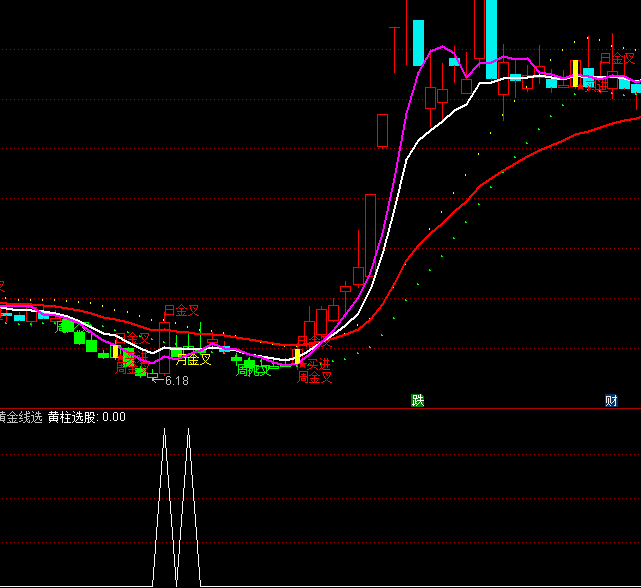Click the 周金叉 label under the yellow candle

(x=315, y=378)
